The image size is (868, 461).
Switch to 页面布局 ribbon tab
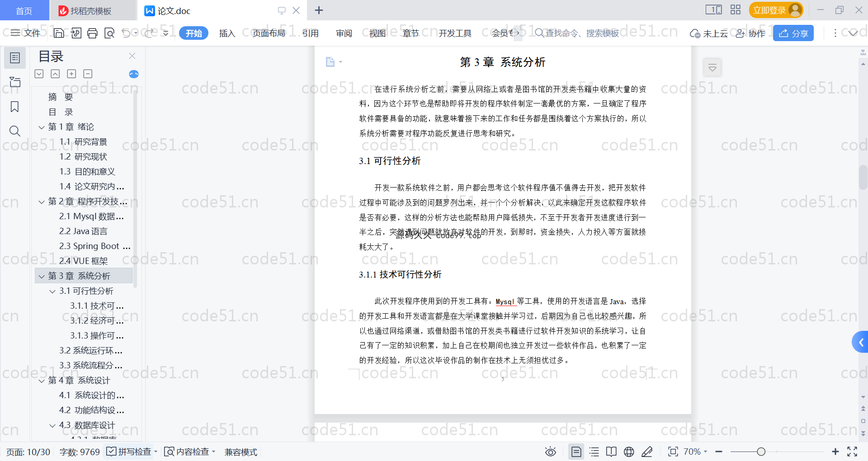269,33
